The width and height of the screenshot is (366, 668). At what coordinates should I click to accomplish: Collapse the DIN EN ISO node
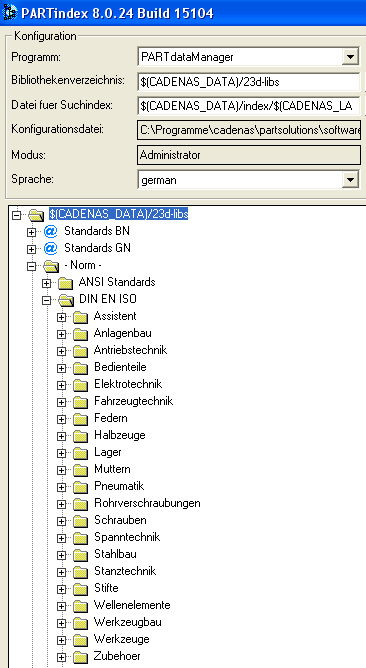(x=46, y=300)
